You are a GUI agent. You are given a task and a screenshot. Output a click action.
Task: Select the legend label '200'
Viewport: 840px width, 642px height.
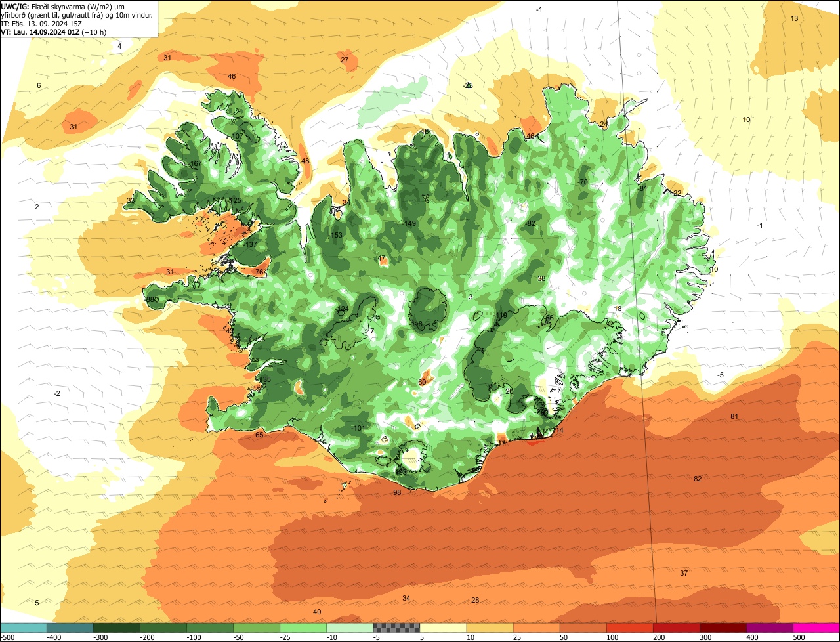658,637
